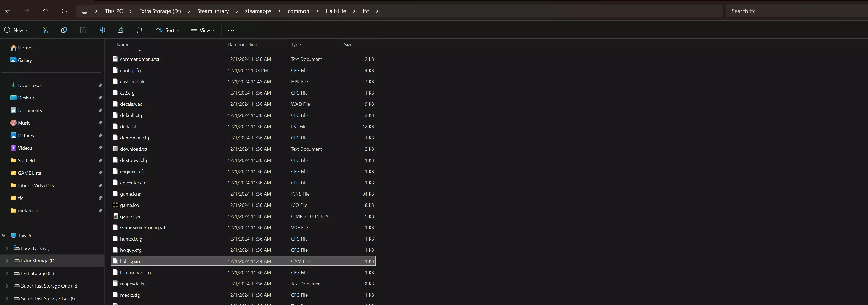Navigate back with the back arrow

[x=8, y=11]
